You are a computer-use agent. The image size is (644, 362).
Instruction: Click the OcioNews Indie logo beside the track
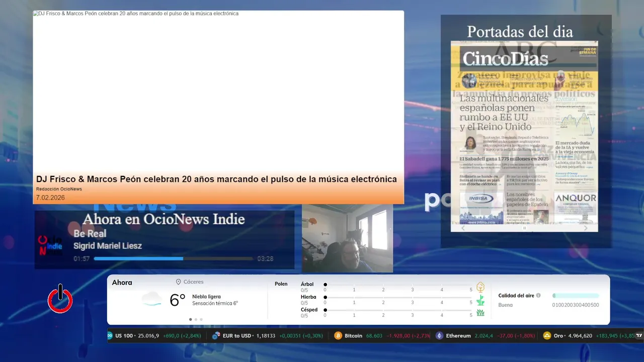51,245
